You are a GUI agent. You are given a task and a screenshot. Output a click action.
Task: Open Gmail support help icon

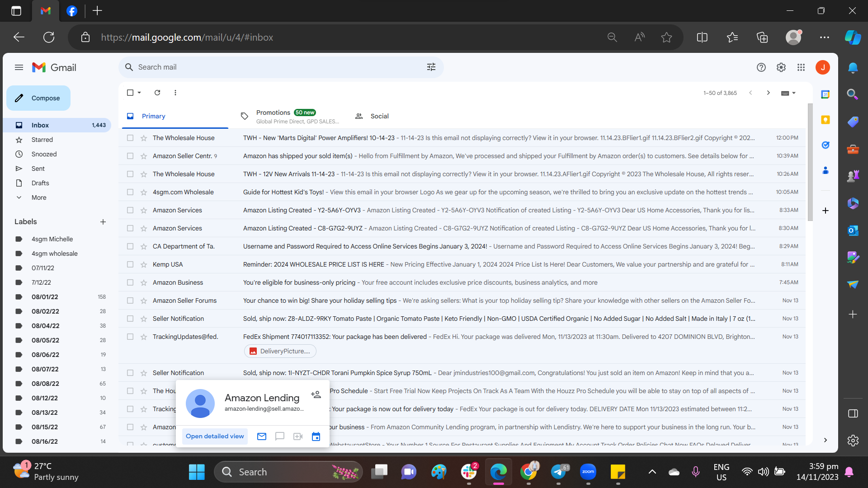click(x=761, y=67)
